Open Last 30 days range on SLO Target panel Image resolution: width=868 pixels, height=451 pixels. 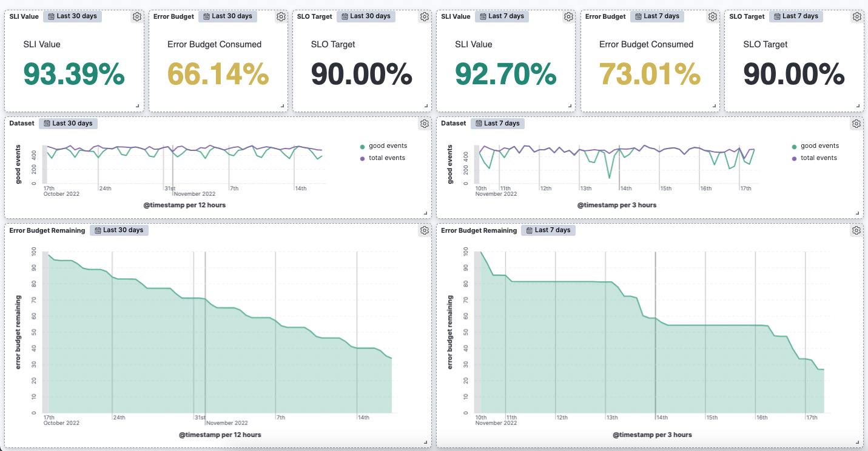(366, 16)
